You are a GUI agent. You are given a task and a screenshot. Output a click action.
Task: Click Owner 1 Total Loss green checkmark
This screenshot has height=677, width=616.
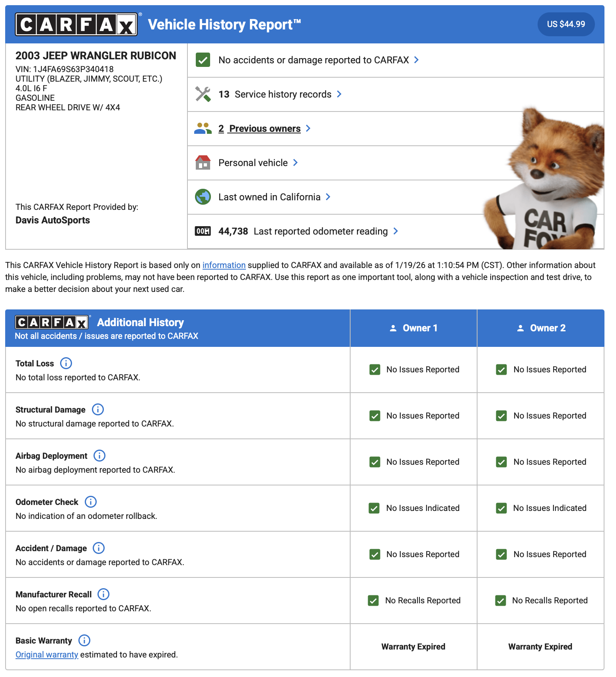pos(375,370)
